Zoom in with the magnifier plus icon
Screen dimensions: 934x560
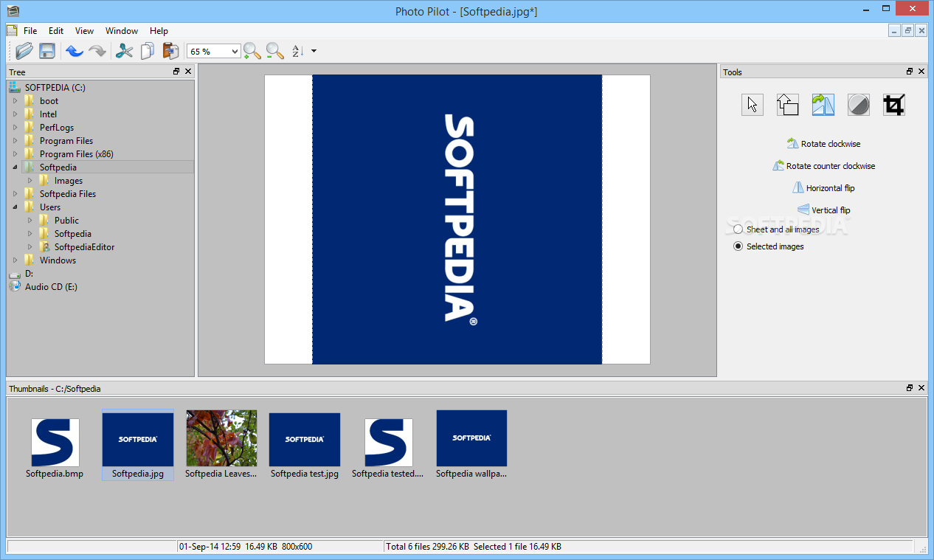point(252,51)
